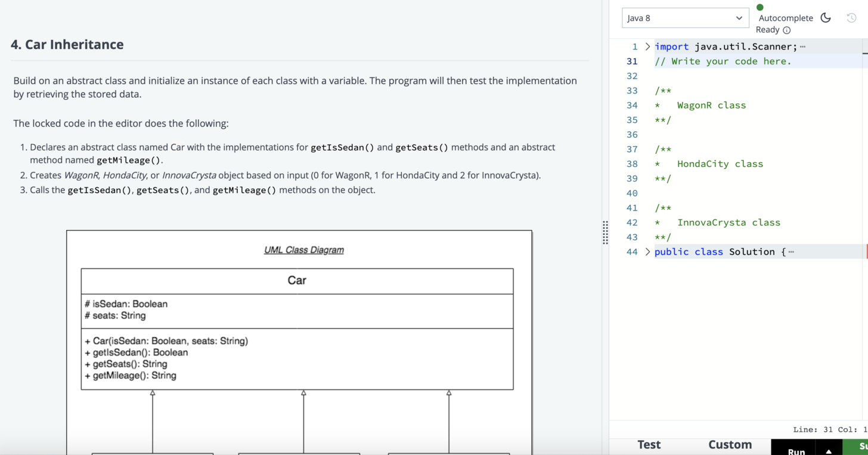Click the green Autocomplete status dot

pos(759,7)
